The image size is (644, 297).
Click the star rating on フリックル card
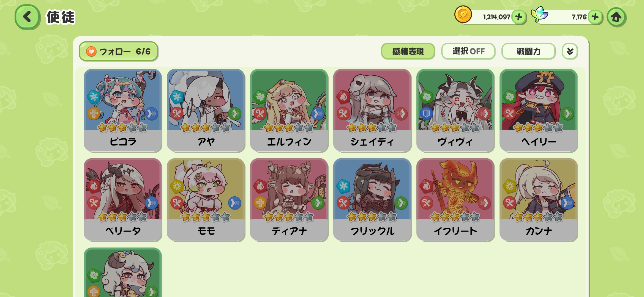(x=372, y=217)
